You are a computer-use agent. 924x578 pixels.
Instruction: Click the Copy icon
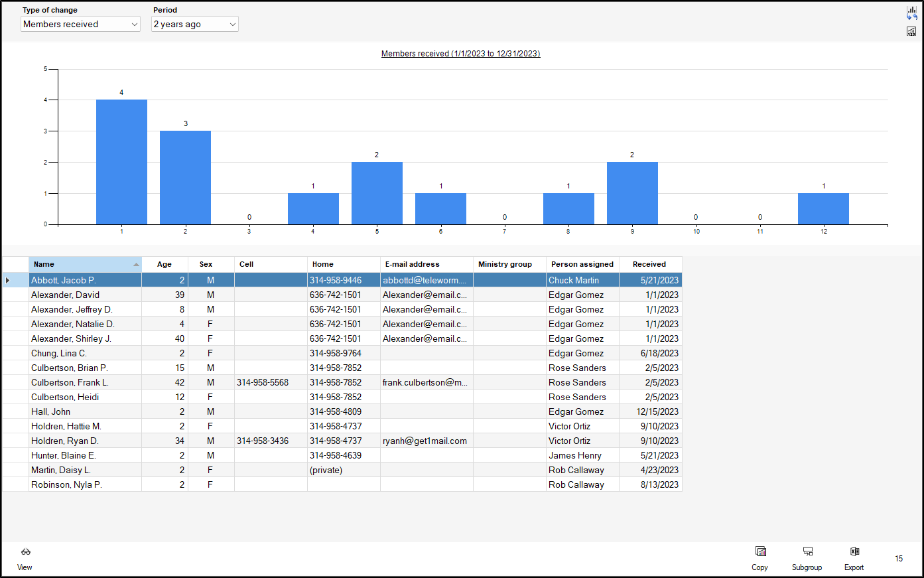pyautogui.click(x=760, y=552)
